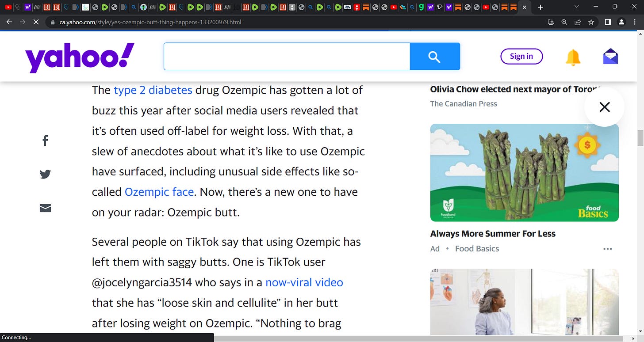Open the Chrome profile avatar
Viewport: 644px width, 342px height.
click(621, 22)
